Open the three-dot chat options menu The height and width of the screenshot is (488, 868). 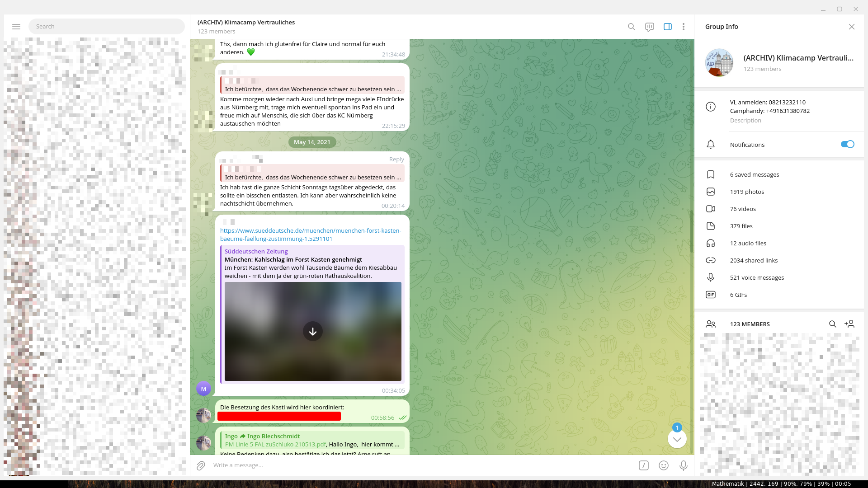[684, 27]
